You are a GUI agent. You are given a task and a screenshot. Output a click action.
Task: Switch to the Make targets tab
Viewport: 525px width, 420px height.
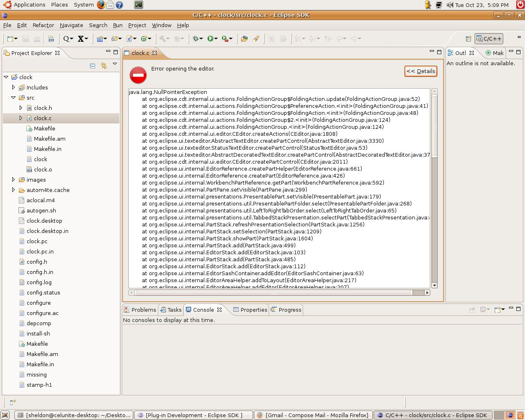click(494, 53)
